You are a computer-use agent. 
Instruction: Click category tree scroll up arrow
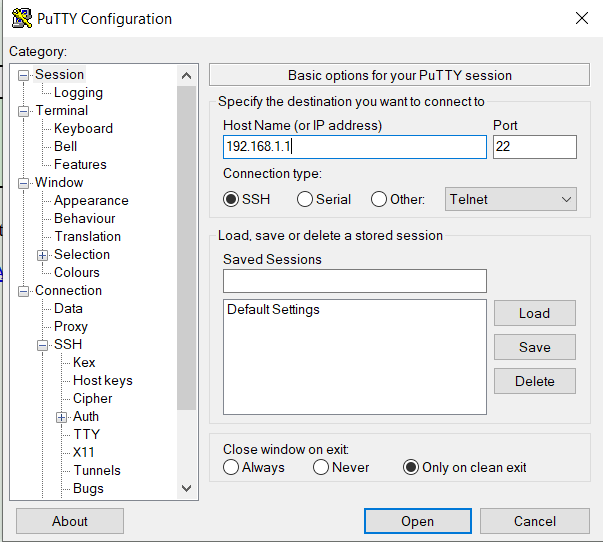point(187,76)
